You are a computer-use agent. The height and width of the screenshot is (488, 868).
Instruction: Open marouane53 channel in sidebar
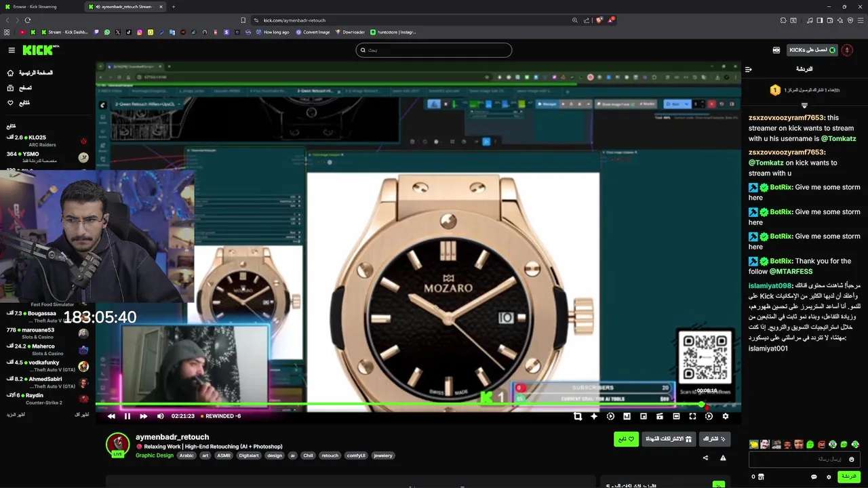[x=46, y=333]
